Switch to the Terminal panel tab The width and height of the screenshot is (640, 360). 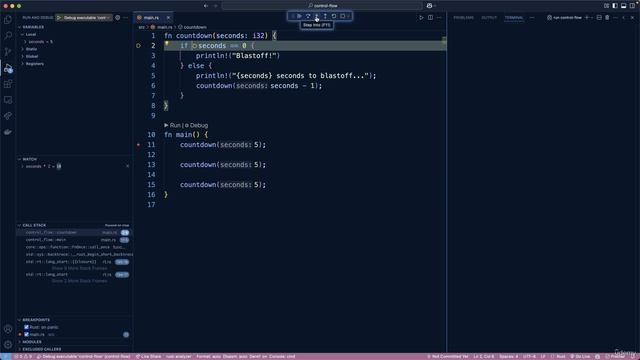(514, 18)
